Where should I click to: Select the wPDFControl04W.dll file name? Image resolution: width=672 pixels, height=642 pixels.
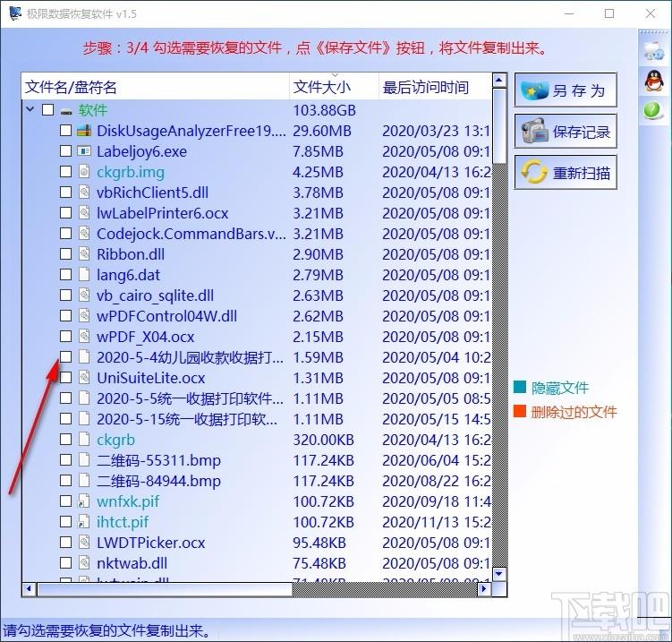(166, 316)
